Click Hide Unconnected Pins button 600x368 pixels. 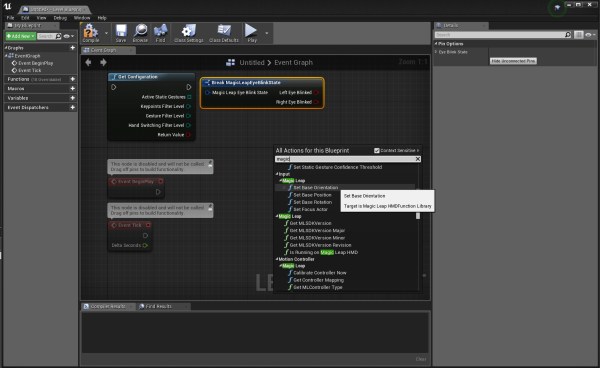[x=513, y=61]
